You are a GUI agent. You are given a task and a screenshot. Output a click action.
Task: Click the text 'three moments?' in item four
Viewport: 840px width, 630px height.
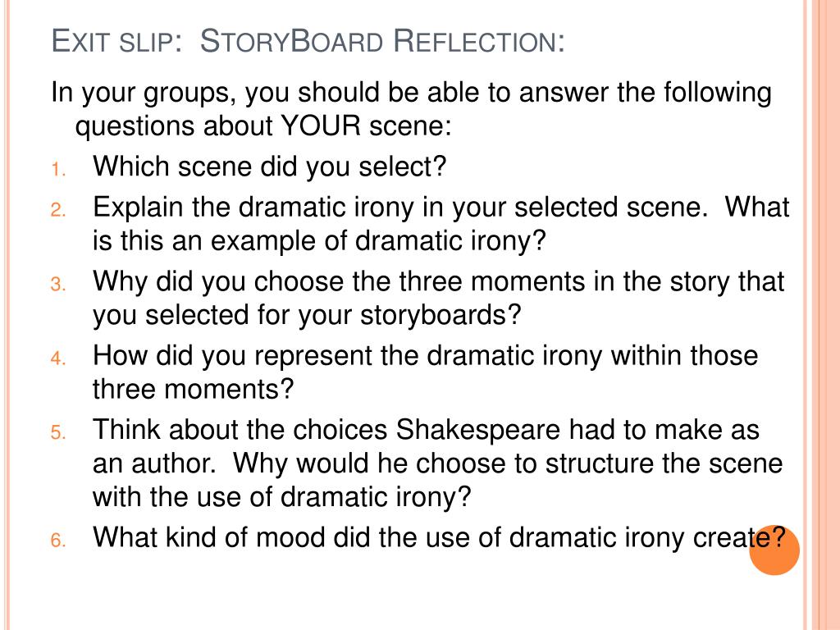[x=194, y=389]
